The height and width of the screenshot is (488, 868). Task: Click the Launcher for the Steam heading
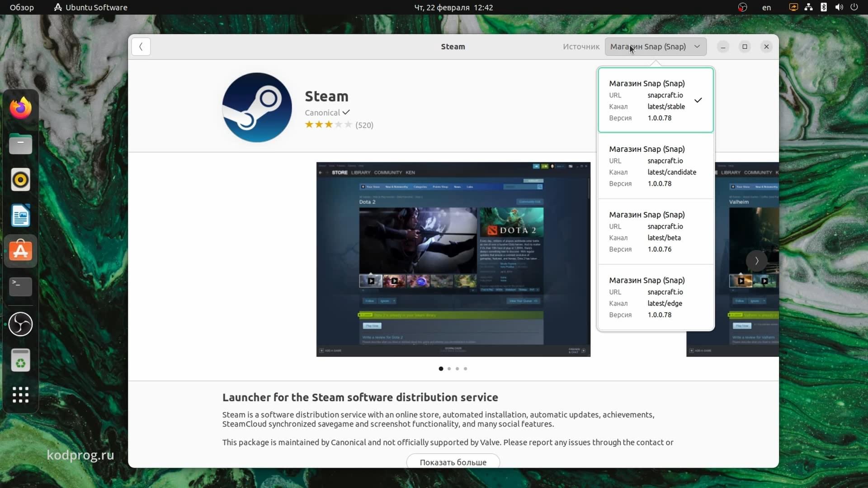point(360,397)
